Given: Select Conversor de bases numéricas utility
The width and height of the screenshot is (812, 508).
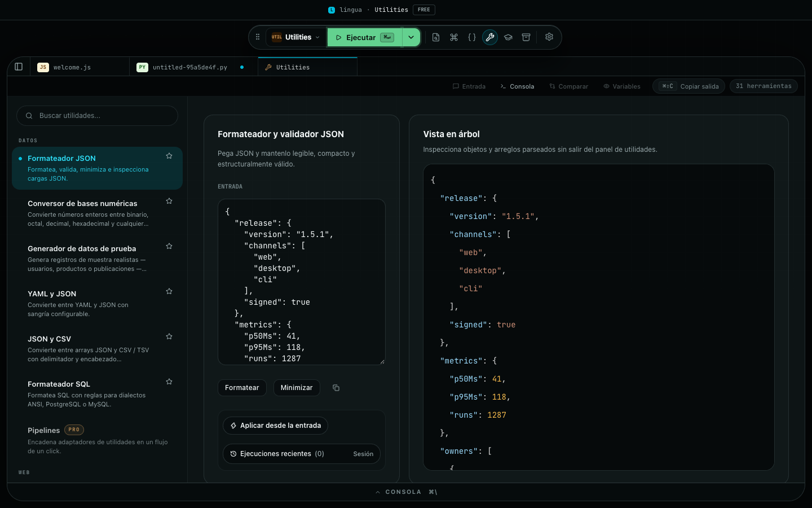Looking at the screenshot, I should [97, 213].
